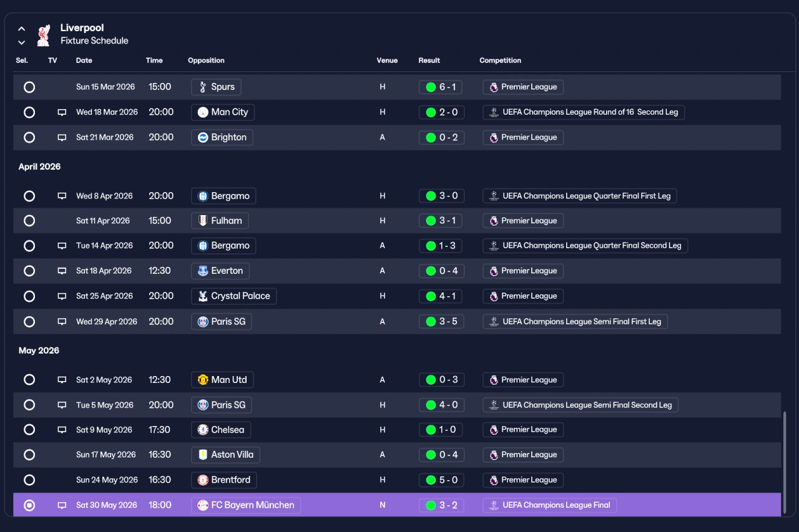Viewport: 799px width, 532px height.
Task: Click the down chevron beside Fixture Schedule
Action: click(x=21, y=42)
